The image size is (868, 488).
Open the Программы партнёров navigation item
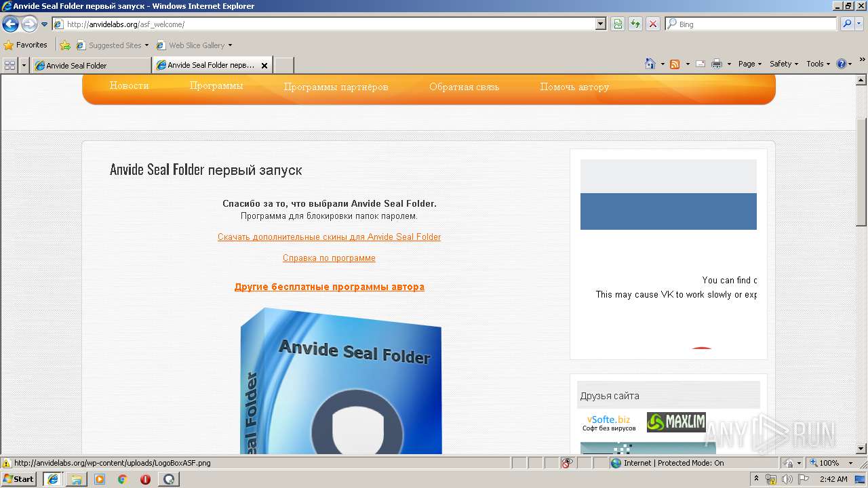336,87
